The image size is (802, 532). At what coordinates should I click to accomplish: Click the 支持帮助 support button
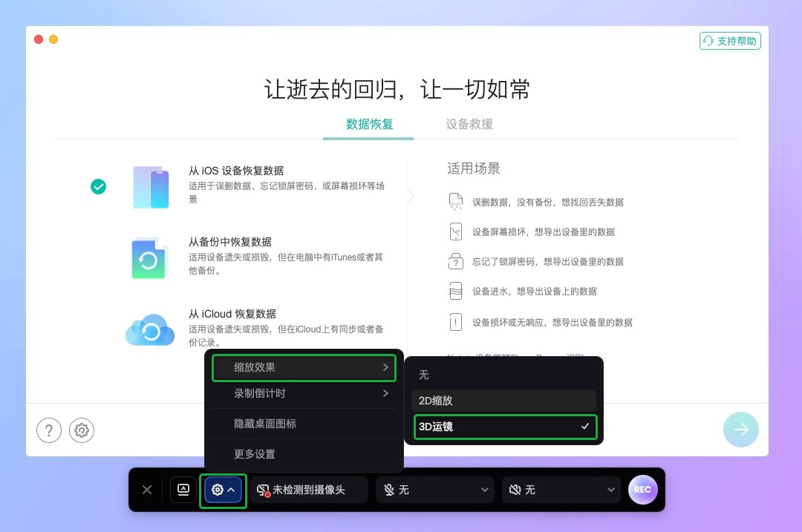730,41
